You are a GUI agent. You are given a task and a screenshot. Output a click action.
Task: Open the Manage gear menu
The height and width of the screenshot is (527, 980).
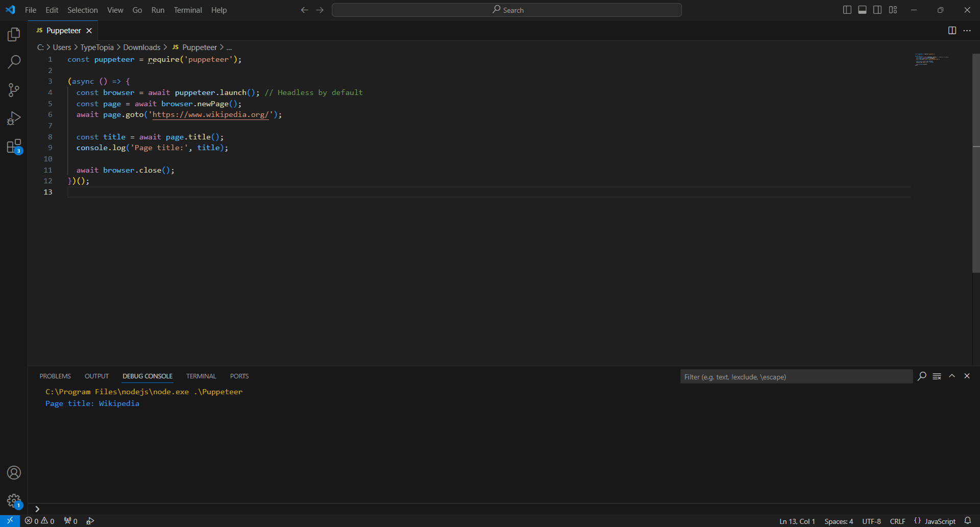tap(14, 501)
